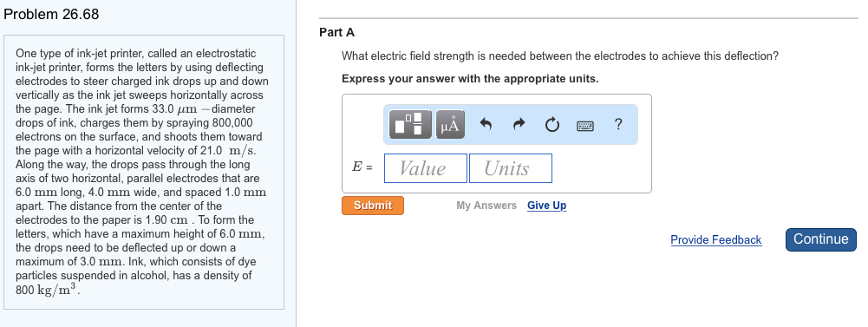Open My Answers history
868x327 pixels.
(486, 206)
